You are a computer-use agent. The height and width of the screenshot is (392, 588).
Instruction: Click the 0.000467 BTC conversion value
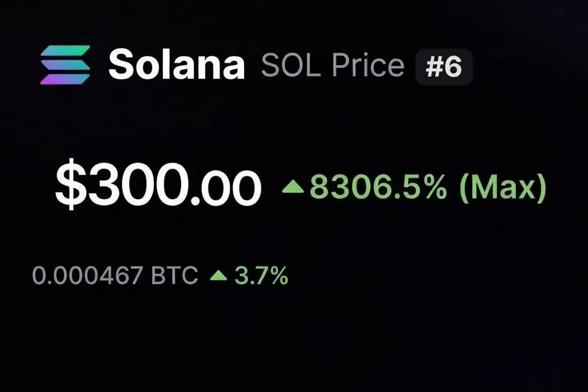tap(115, 276)
